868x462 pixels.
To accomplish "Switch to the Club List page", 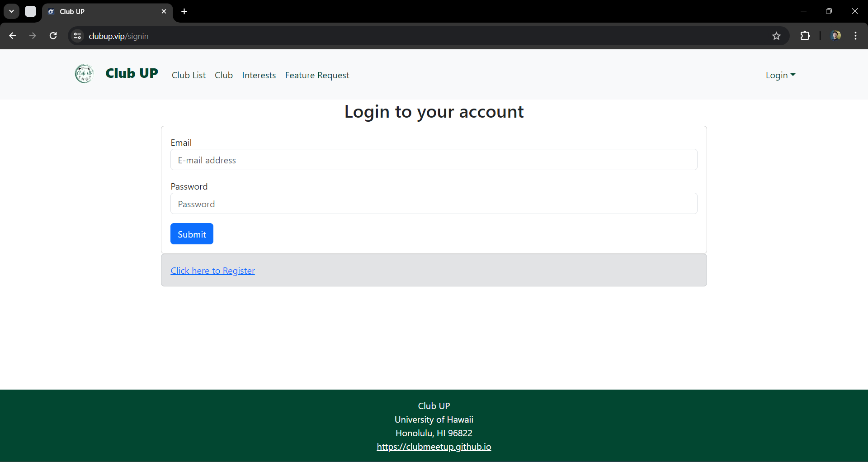I will (x=189, y=75).
